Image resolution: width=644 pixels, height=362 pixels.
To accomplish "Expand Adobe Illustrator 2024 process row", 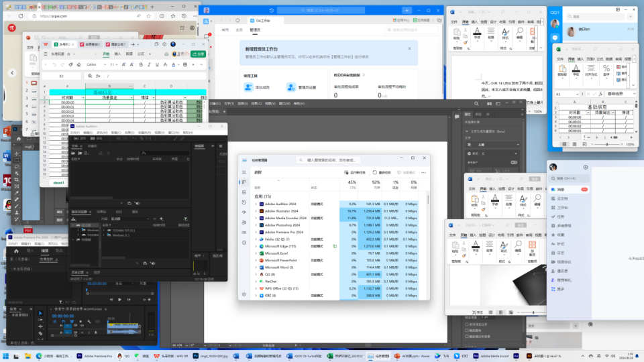I will tap(256, 211).
